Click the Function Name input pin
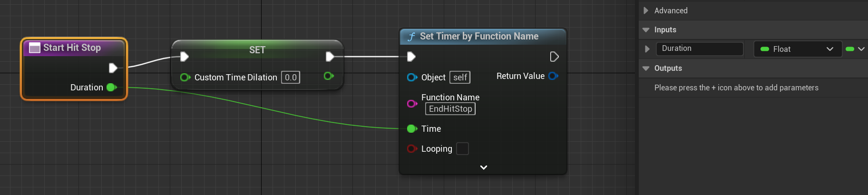This screenshot has height=195, width=868. (412, 103)
